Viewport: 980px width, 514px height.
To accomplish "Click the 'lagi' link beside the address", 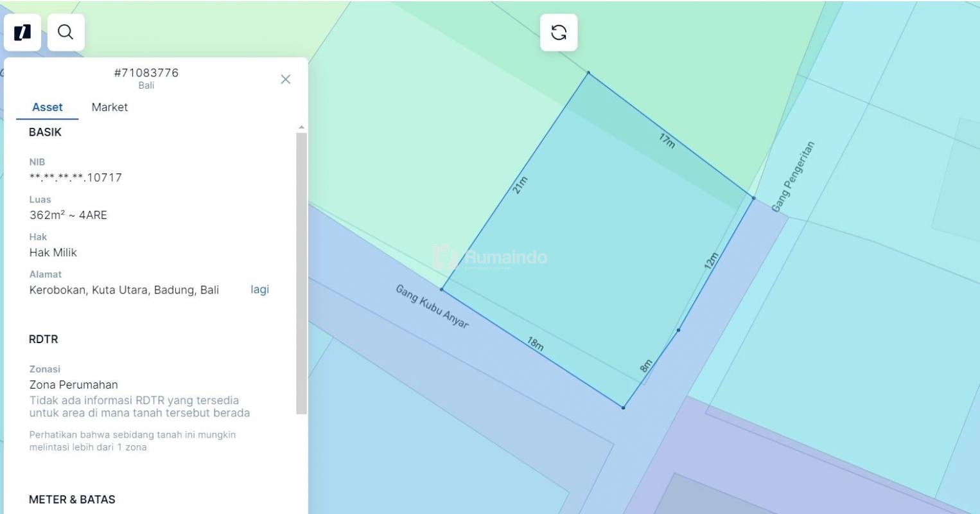I will (259, 290).
